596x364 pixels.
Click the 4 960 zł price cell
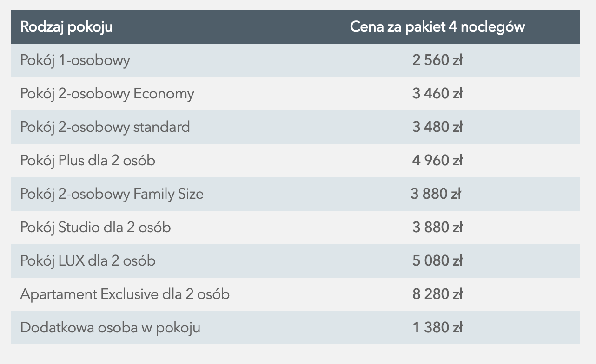437,161
